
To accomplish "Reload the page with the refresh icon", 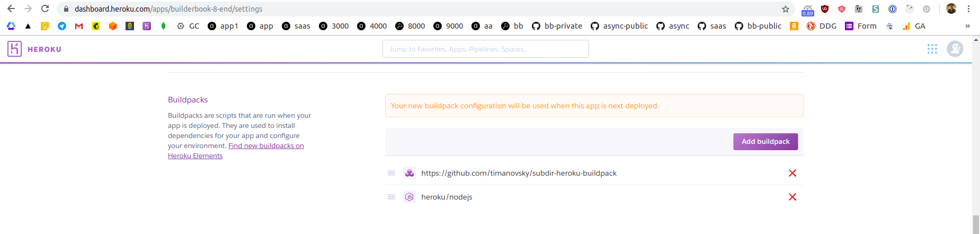I will tap(45, 8).
